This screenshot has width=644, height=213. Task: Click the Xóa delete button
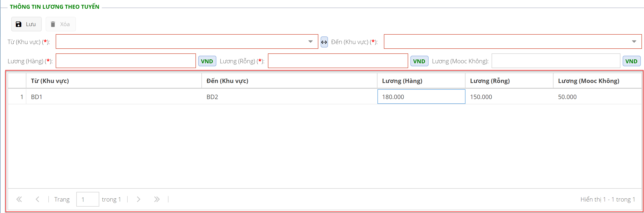[x=61, y=24]
